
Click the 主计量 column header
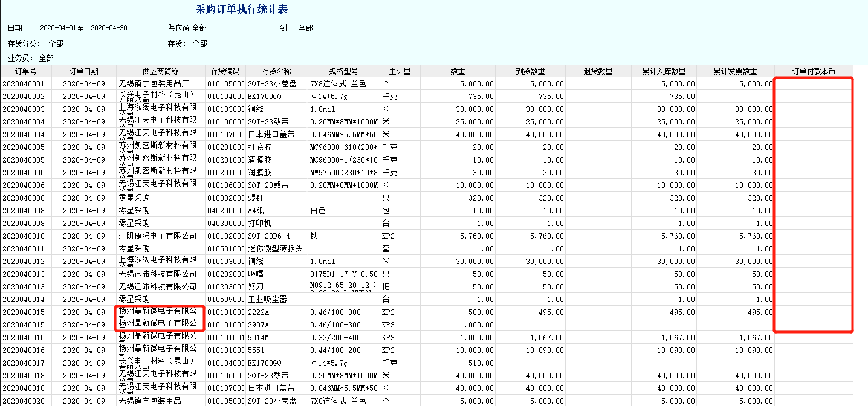[400, 71]
